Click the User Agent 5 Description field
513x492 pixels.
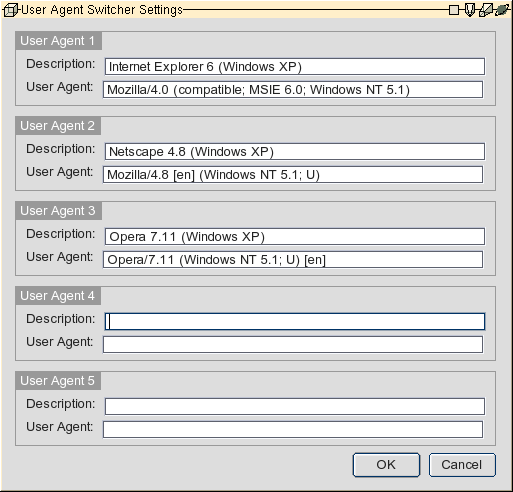tap(295, 407)
